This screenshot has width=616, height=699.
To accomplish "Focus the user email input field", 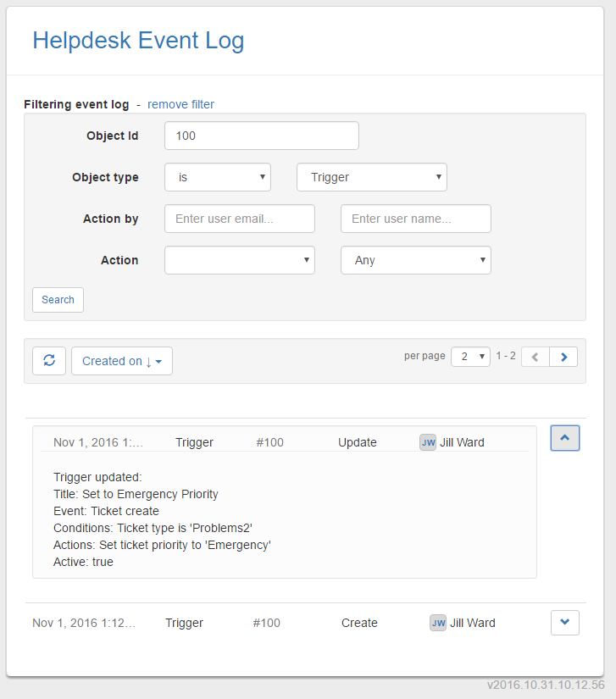I will 240,219.
